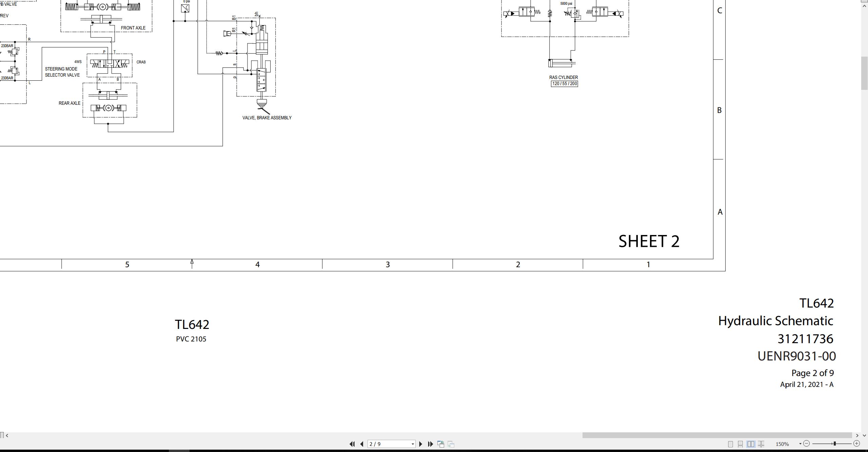Click the grid row letter B
868x452 pixels.
click(719, 110)
